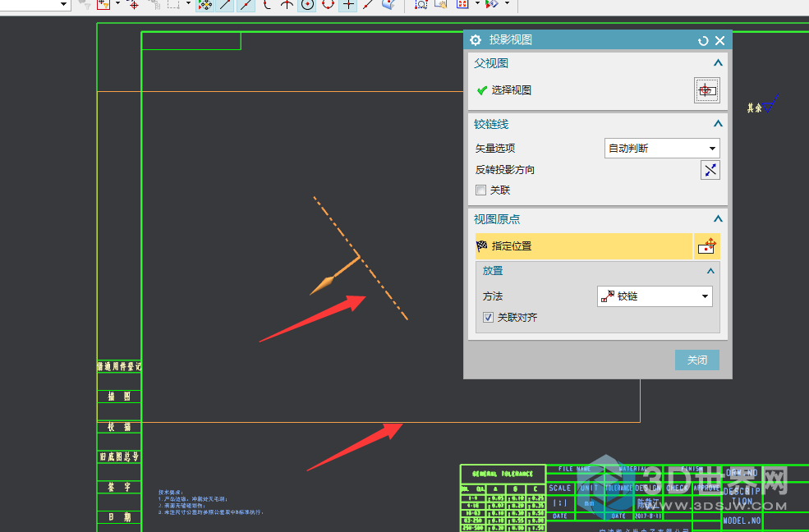Image resolution: width=809 pixels, height=532 pixels.
Task: Toggle the Point on Face snap icon
Action: click(388, 5)
